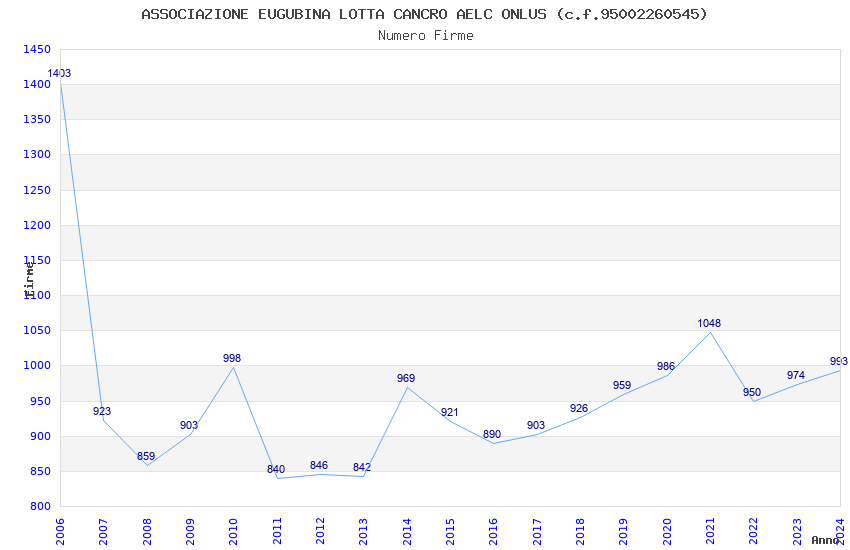The height and width of the screenshot is (550, 850).
Task: Click the 2007 x-axis year label
Action: (x=103, y=532)
